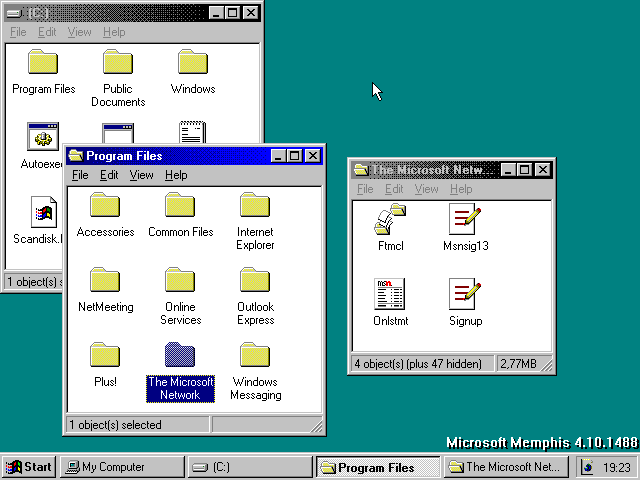Viewport: 640px width, 480px height.
Task: Click the C: window title bar
Action: (x=132, y=13)
